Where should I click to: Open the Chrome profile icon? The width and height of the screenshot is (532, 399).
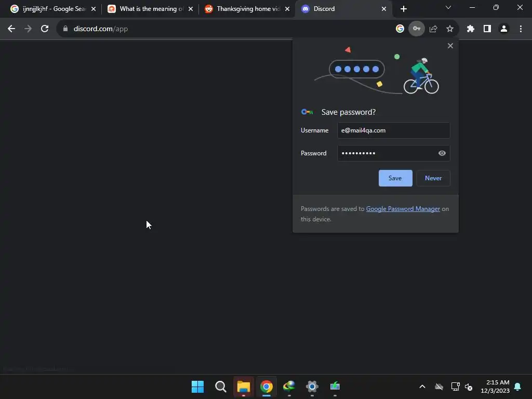tap(504, 29)
